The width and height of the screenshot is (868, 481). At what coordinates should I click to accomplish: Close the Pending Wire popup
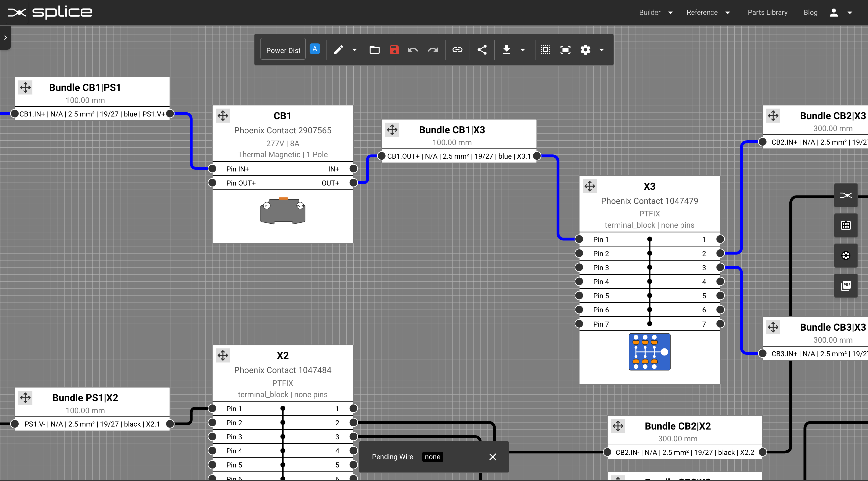(x=493, y=457)
